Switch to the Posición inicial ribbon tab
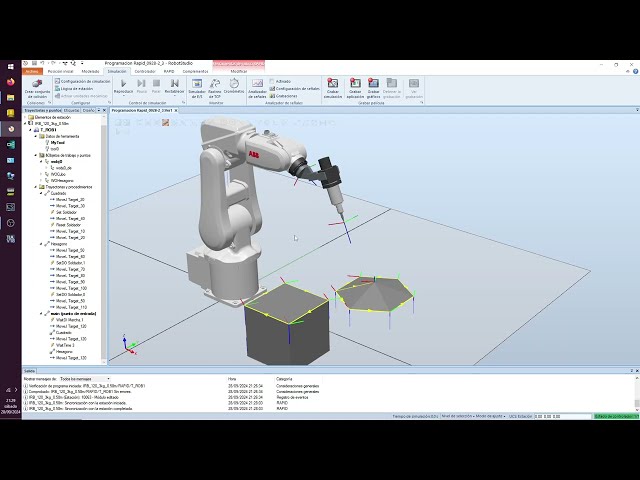The height and width of the screenshot is (480, 640). click(x=60, y=71)
